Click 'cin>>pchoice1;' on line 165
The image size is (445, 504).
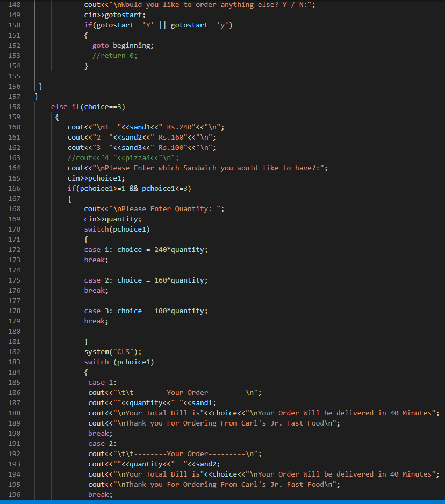96,178
